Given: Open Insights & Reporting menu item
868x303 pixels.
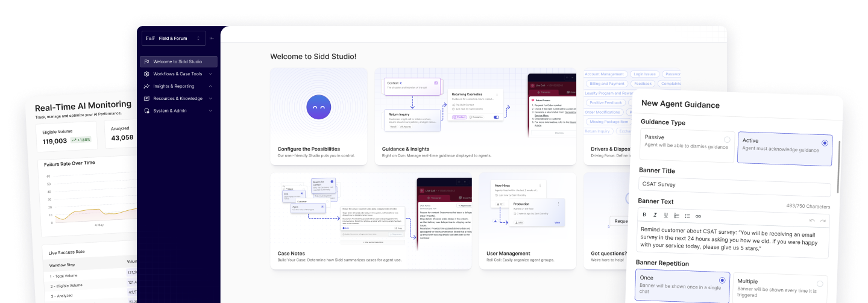Looking at the screenshot, I should click(178, 86).
